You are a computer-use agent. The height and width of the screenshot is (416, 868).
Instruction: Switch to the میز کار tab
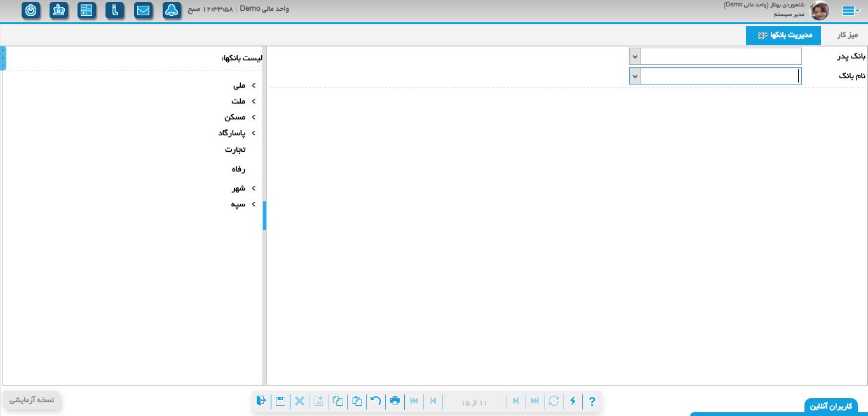click(848, 35)
